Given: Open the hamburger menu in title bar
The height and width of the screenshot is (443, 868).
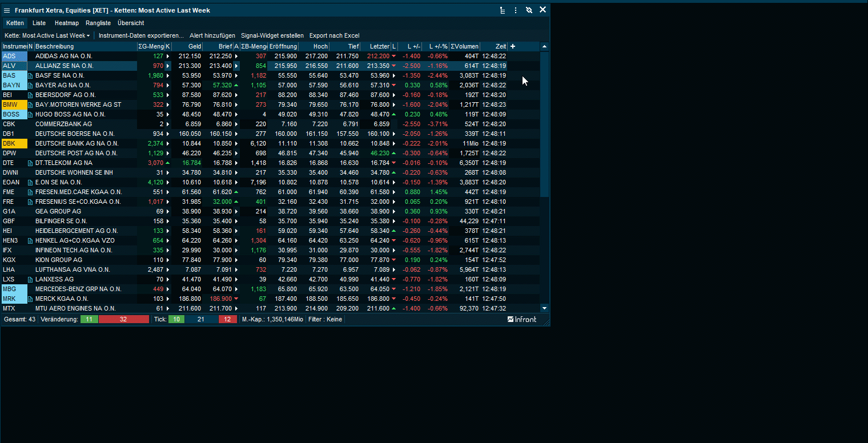Looking at the screenshot, I should pos(7,10).
